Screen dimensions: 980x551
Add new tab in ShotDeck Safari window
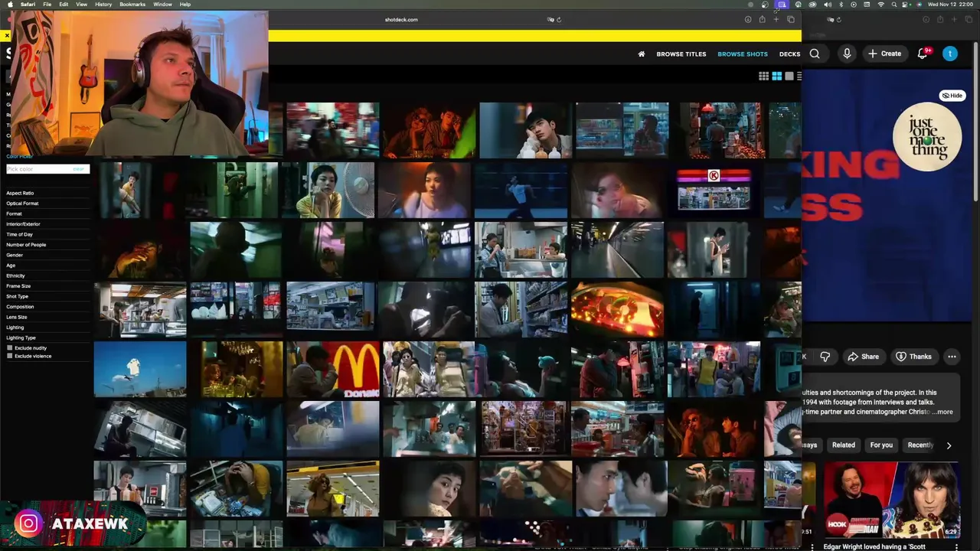[776, 19]
